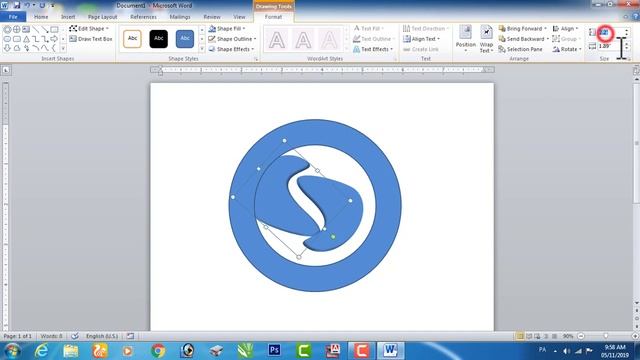The width and height of the screenshot is (640, 360).
Task: Switch to the Mailings tab
Action: (180, 17)
